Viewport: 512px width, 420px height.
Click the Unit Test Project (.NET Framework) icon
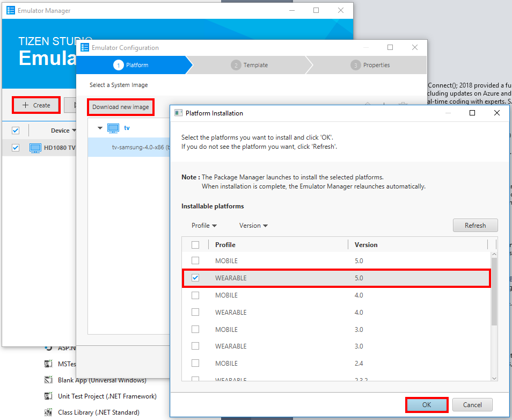[48, 396]
